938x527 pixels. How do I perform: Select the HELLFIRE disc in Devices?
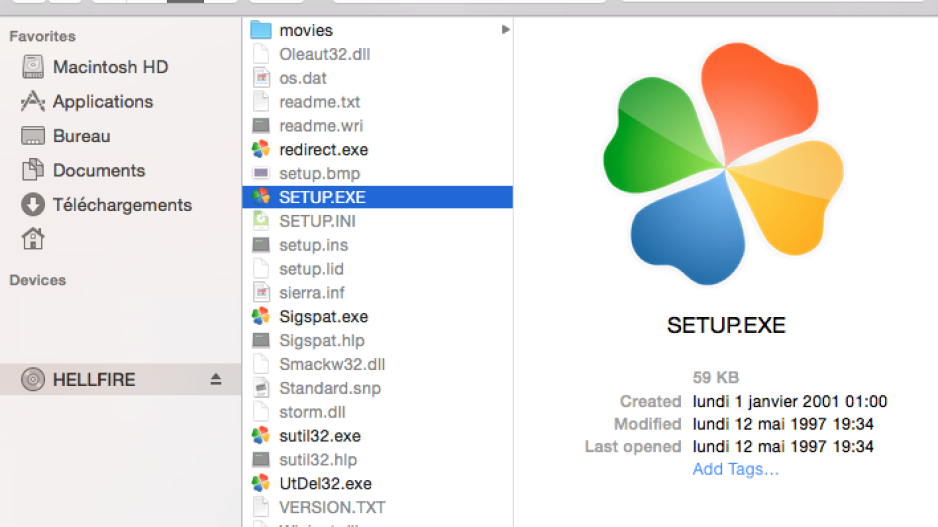point(120,379)
